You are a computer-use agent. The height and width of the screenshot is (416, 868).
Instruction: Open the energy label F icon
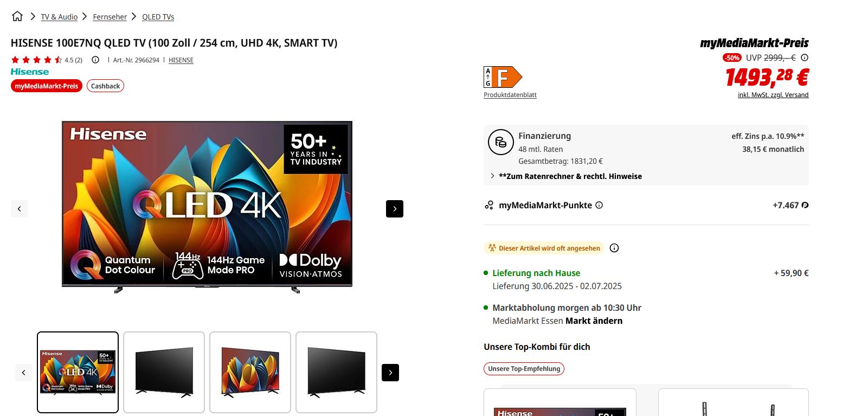503,77
